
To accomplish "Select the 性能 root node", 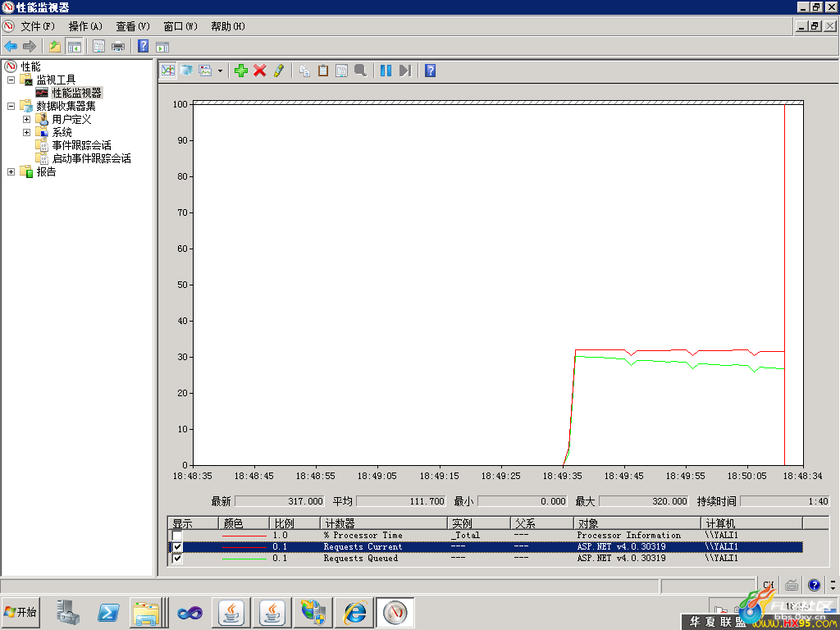I will click(x=30, y=66).
